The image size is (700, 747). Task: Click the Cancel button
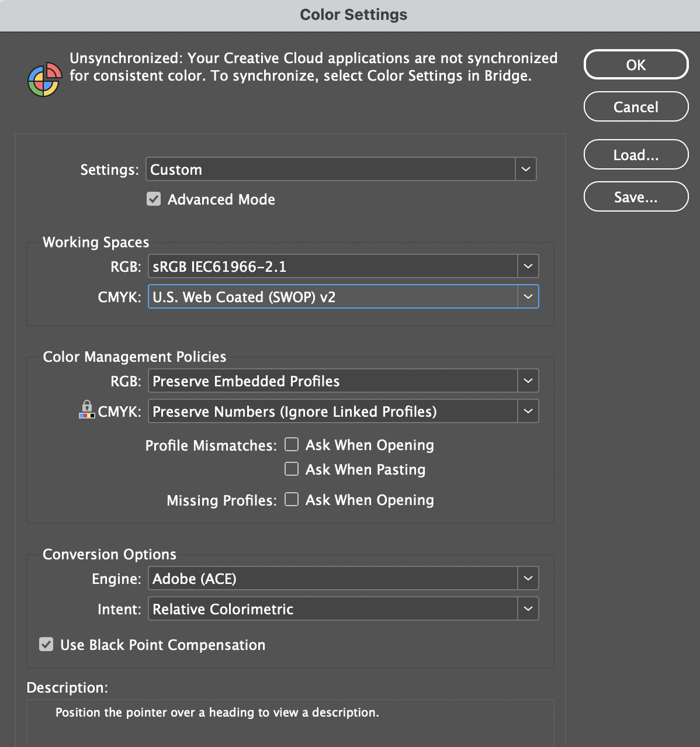coord(636,106)
